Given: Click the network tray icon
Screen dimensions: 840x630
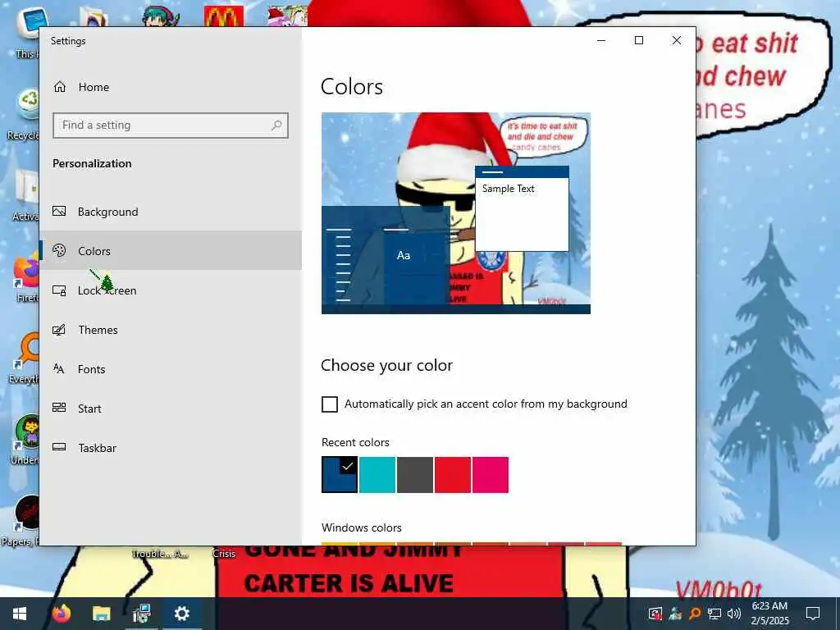Looking at the screenshot, I should (714, 614).
